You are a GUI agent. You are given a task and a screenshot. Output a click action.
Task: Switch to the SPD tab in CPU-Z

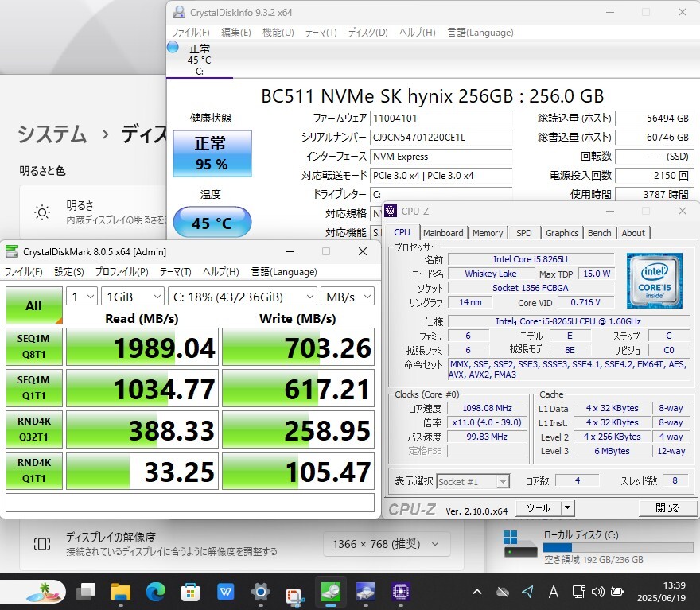click(524, 233)
